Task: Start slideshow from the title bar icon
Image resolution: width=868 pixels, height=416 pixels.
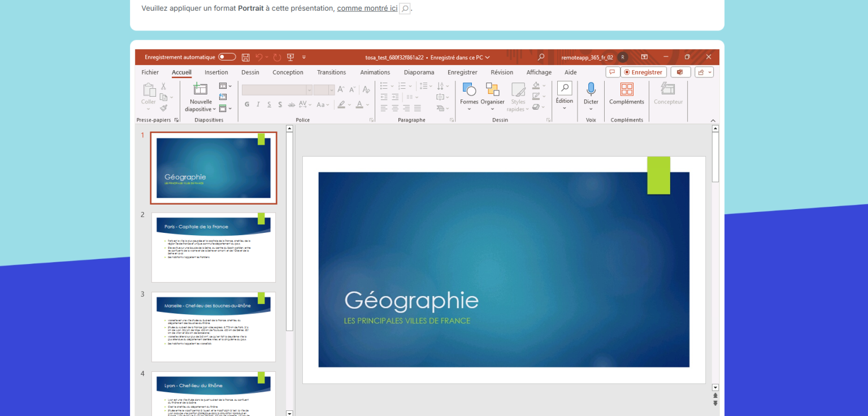Action: [x=290, y=57]
